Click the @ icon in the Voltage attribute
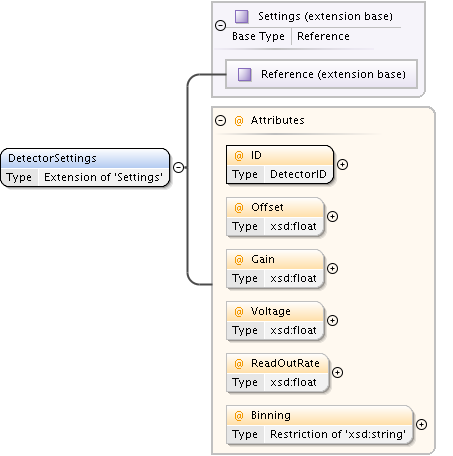This screenshot has height=456, width=453. [x=239, y=312]
